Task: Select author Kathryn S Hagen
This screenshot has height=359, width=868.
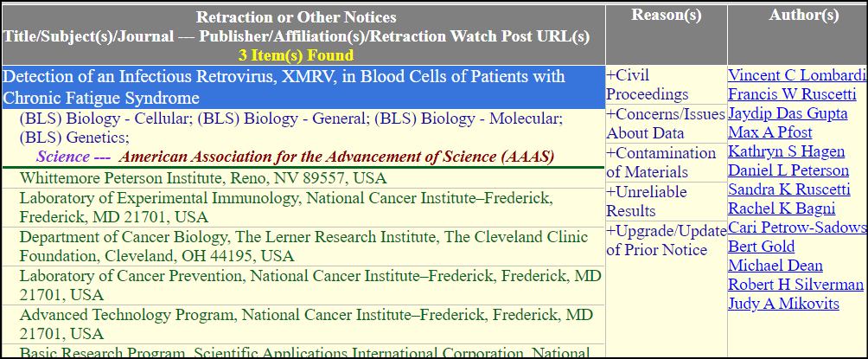Action: point(786,151)
